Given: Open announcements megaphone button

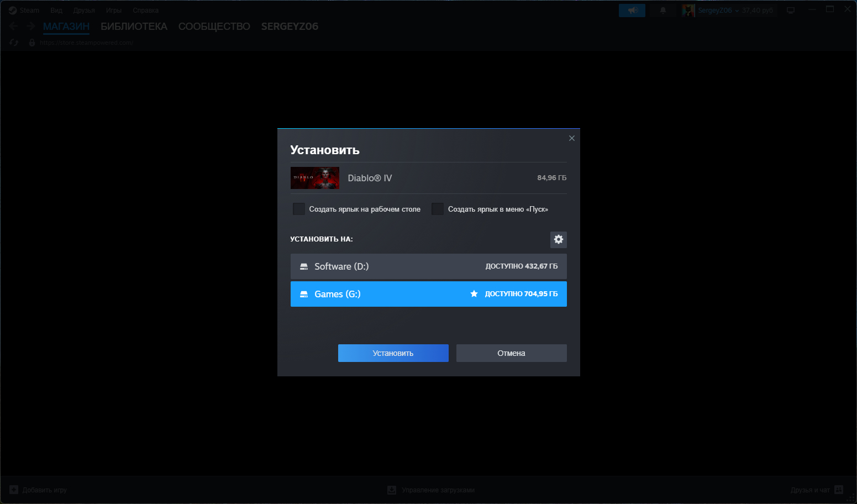Looking at the screenshot, I should [632, 11].
